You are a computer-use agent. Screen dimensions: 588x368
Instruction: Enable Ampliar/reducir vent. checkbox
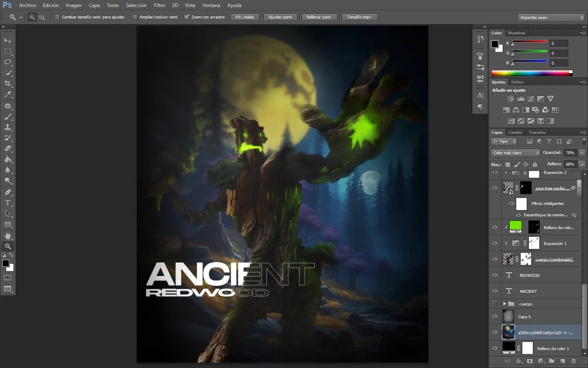click(135, 17)
